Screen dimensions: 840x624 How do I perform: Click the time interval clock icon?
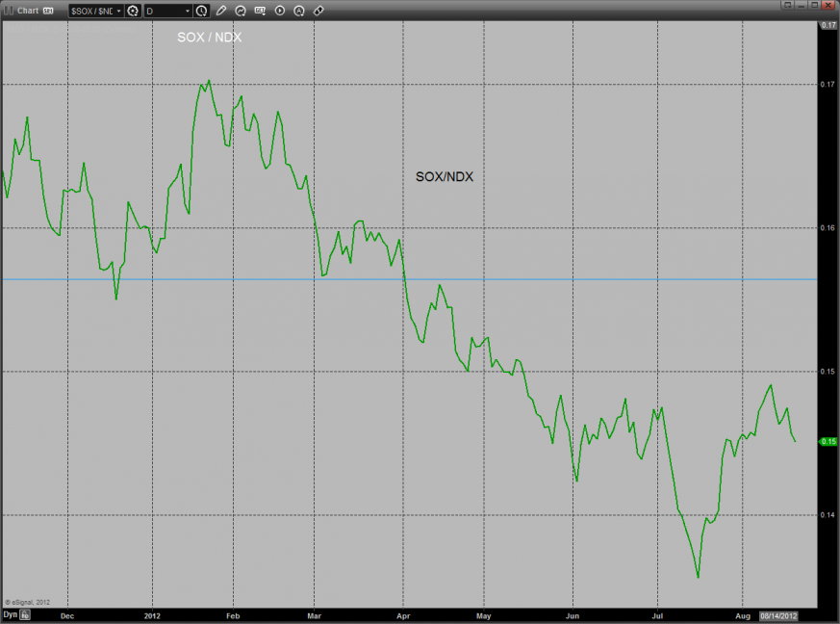tap(201, 11)
